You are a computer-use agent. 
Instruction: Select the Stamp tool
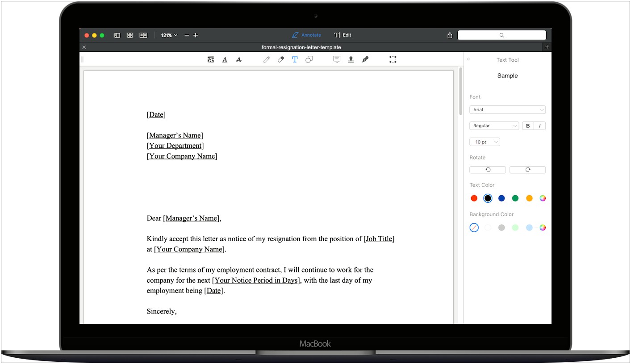click(x=351, y=59)
